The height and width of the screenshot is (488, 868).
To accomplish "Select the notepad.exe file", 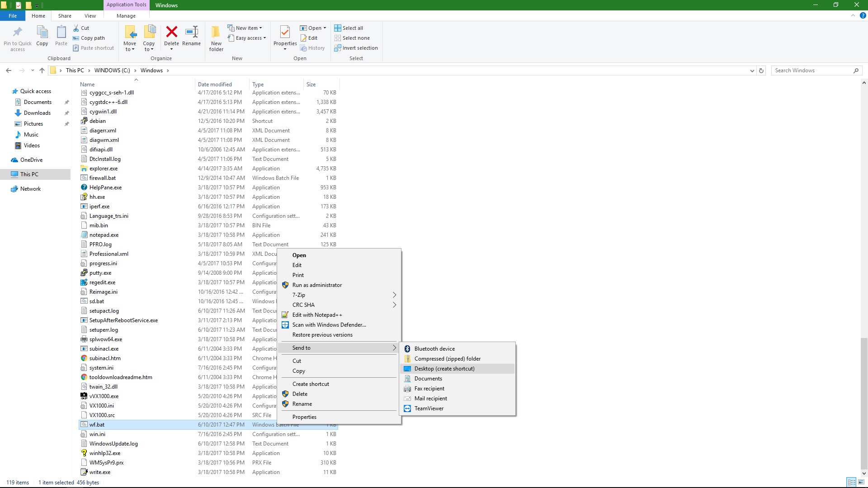I will [x=104, y=235].
